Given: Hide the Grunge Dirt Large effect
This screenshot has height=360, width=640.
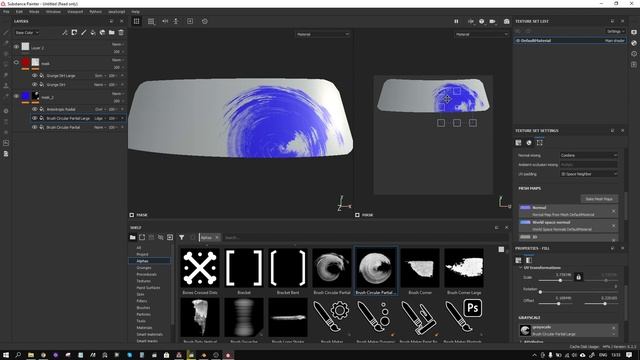Looking at the screenshot, I should (35, 76).
